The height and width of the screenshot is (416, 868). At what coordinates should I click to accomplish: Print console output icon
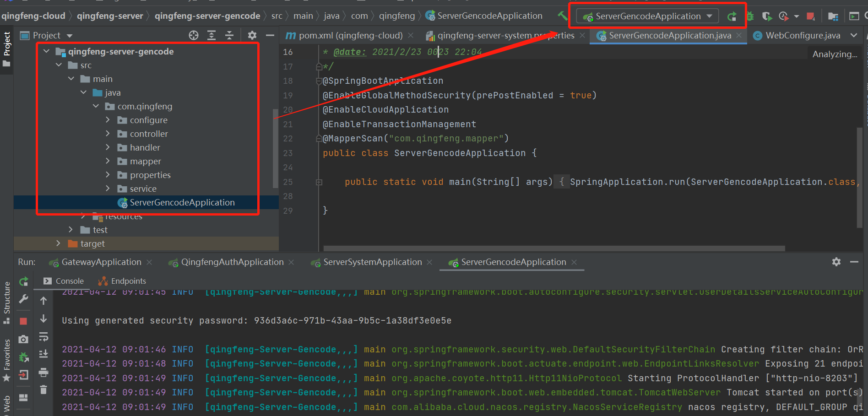pos(43,372)
